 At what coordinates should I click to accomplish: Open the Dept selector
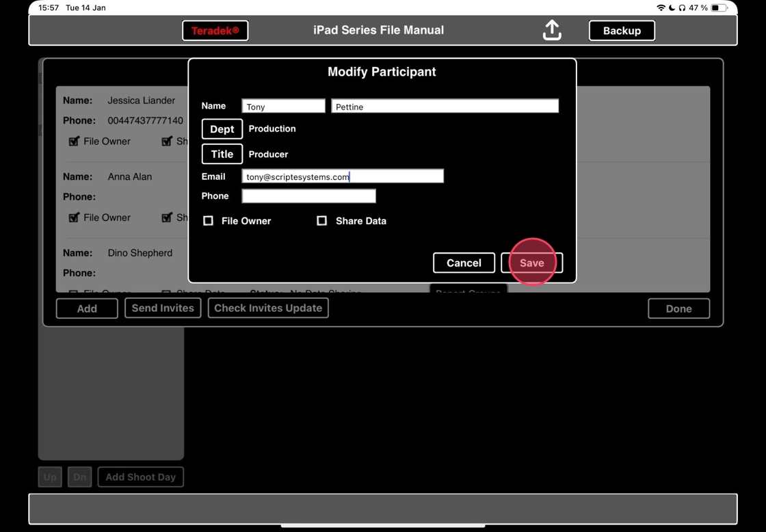click(222, 129)
